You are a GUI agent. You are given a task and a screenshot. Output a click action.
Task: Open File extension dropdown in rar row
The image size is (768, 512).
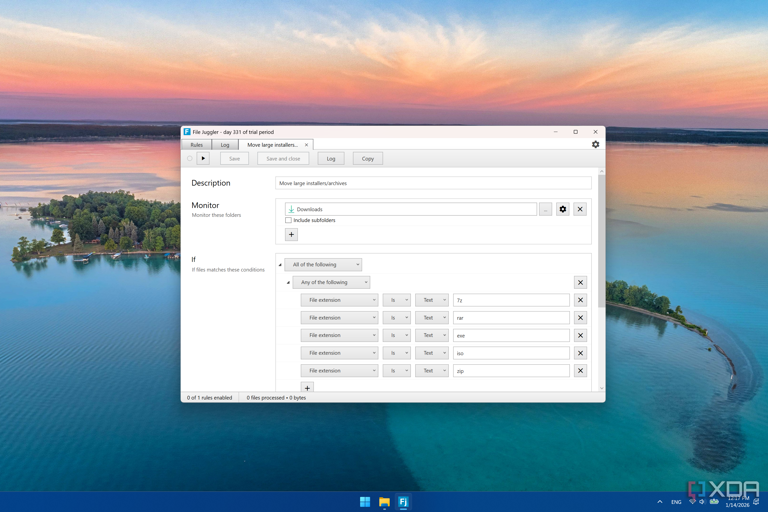click(x=339, y=318)
